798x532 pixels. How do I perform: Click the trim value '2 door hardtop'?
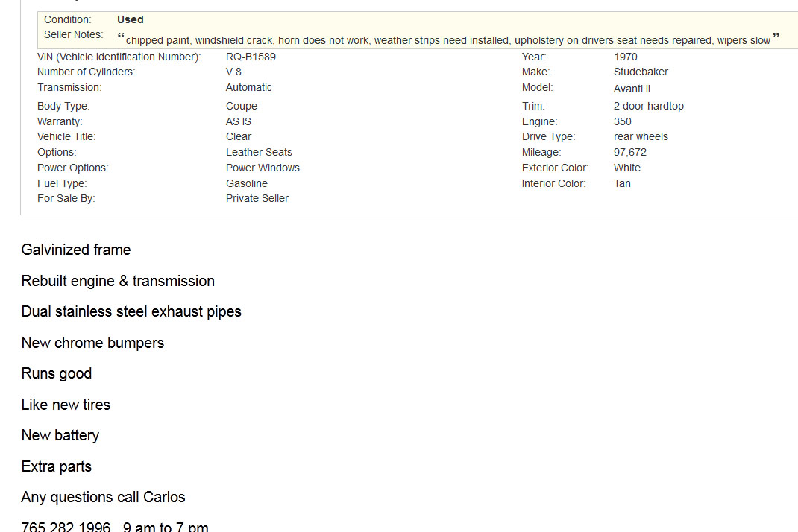pyautogui.click(x=648, y=106)
